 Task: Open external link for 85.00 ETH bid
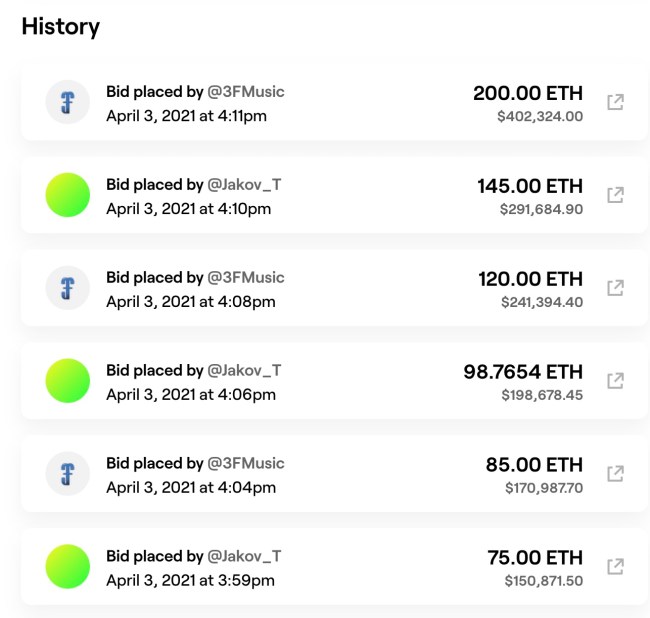tap(616, 473)
